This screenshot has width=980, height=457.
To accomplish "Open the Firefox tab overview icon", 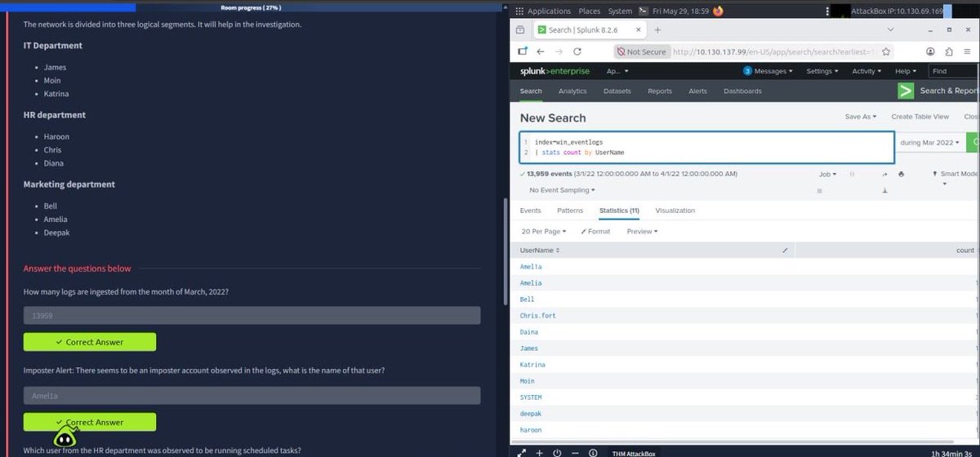I will [520, 30].
